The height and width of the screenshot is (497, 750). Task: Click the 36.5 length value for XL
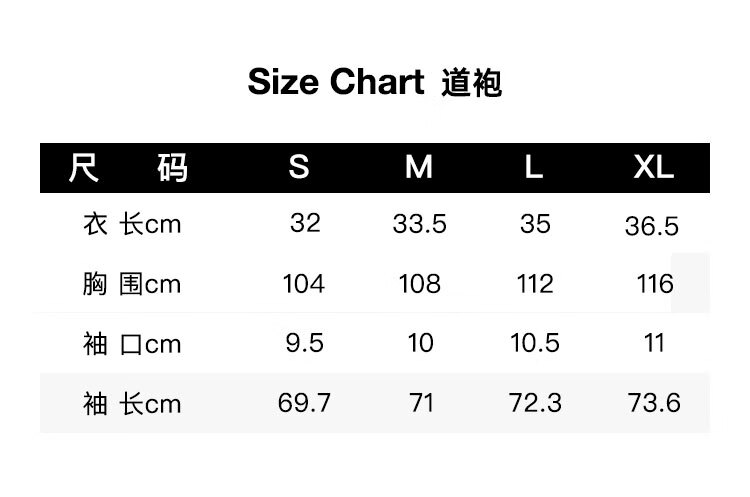point(651,226)
